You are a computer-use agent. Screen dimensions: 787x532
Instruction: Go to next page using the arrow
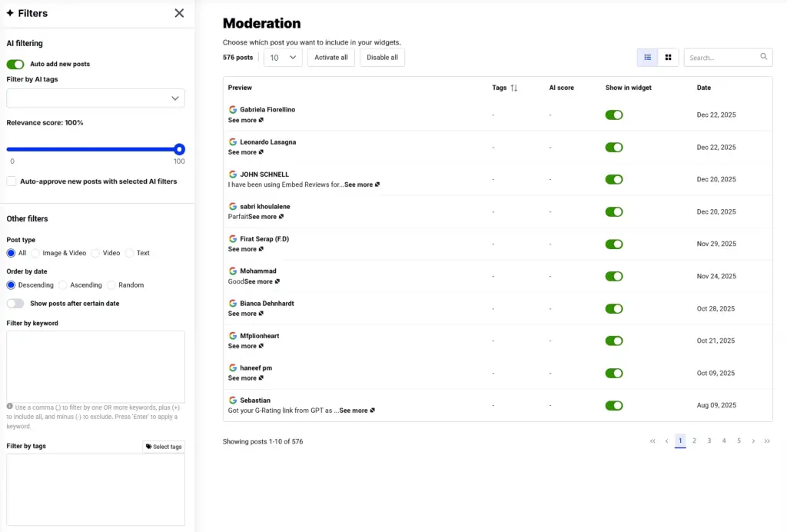(752, 441)
